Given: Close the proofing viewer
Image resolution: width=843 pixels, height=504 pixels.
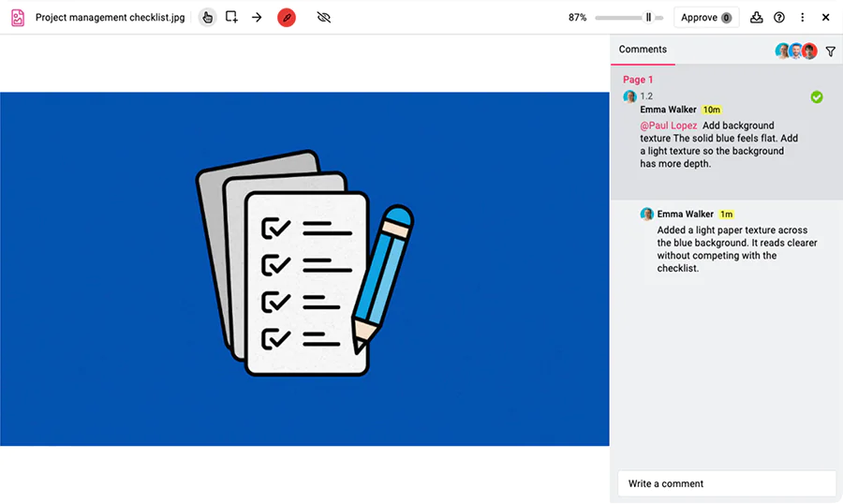Looking at the screenshot, I should coord(826,17).
